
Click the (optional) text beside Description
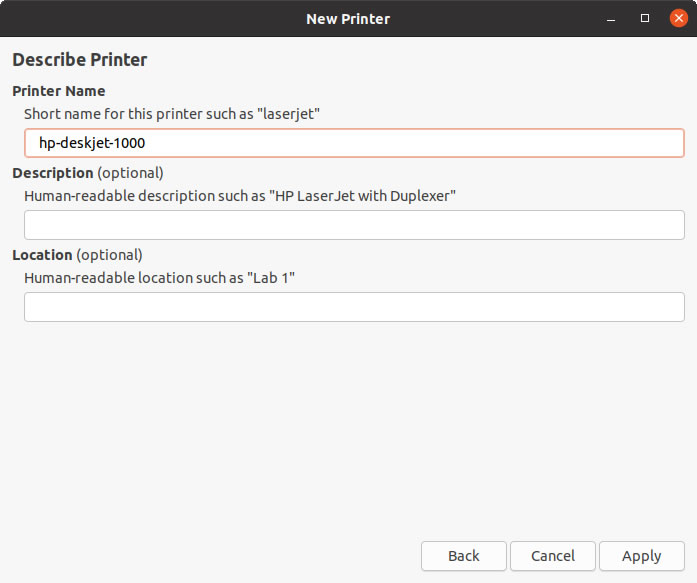coord(130,172)
